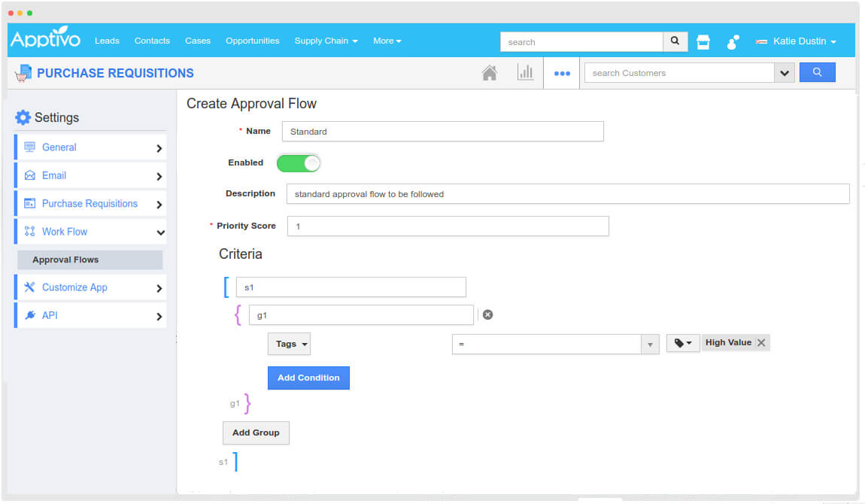865x504 pixels.
Task: Click the Add Group button
Action: click(x=256, y=433)
